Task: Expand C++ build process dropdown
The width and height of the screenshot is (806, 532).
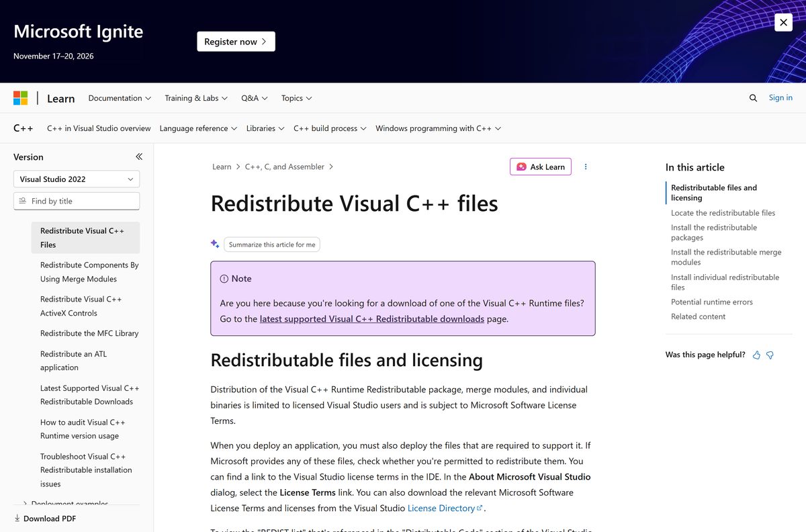Action: (330, 128)
